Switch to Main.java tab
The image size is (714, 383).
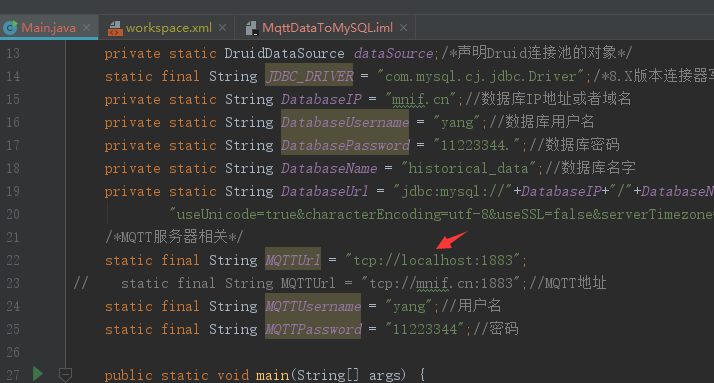[x=48, y=28]
